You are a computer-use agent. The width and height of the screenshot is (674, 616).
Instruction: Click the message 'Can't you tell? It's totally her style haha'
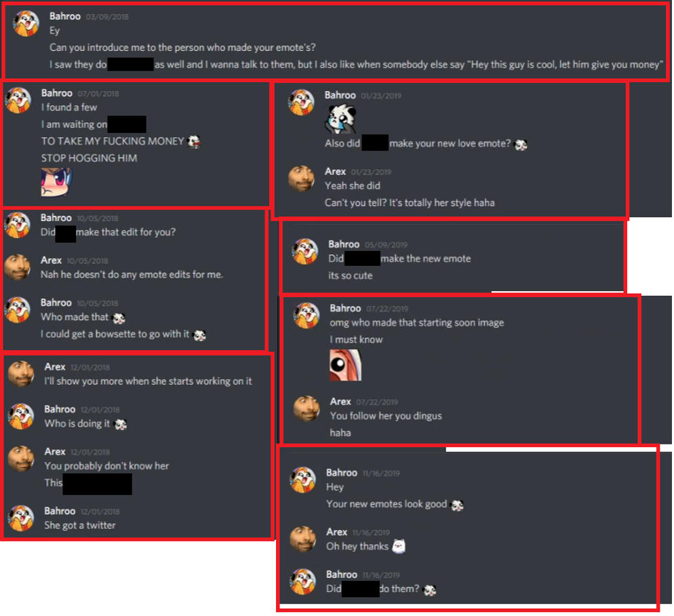click(410, 203)
